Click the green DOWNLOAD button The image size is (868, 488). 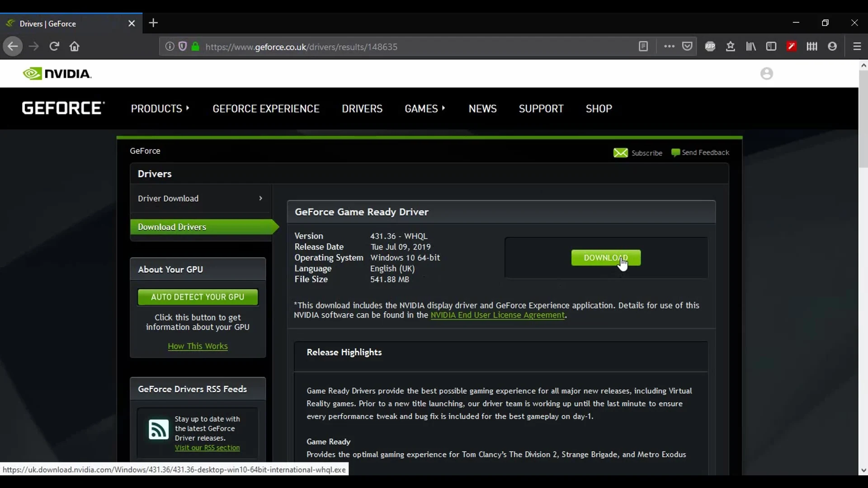pos(606,258)
